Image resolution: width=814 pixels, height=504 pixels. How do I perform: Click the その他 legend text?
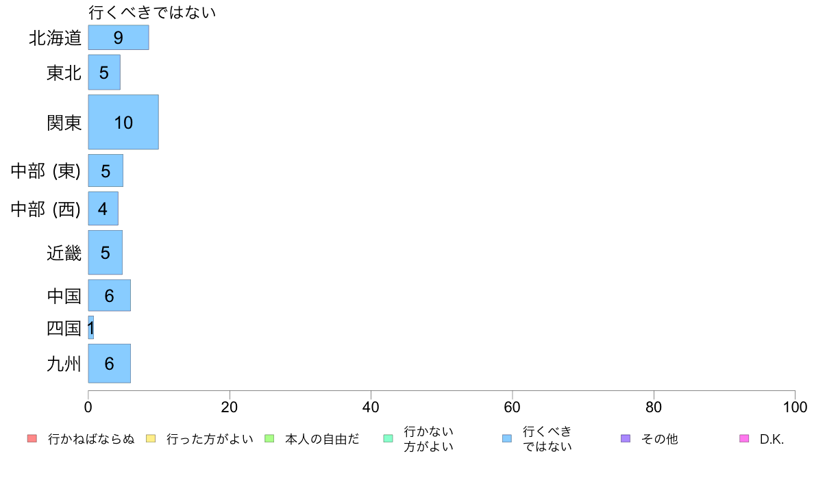point(659,439)
